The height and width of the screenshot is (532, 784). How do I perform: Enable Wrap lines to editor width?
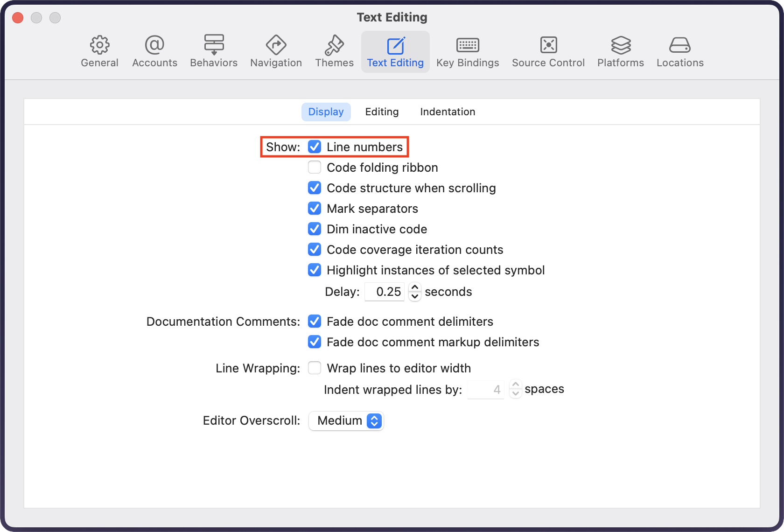(315, 368)
